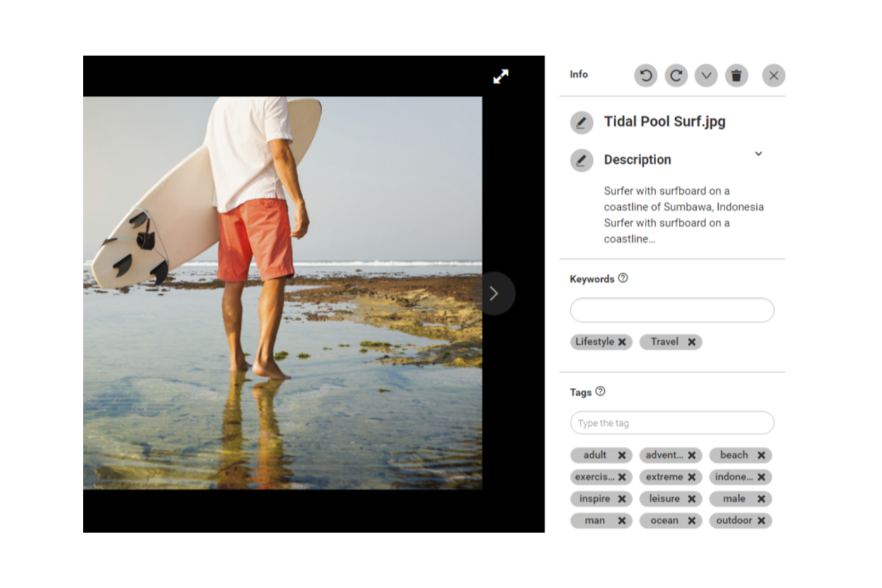Collapse the Description section
The height and width of the screenshot is (588, 882).
click(x=759, y=154)
